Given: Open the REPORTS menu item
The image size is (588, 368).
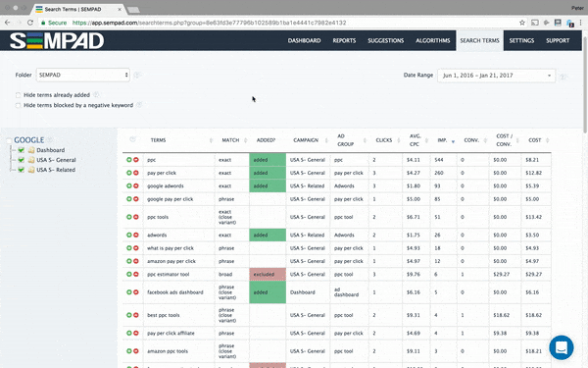Looking at the screenshot, I should [x=344, y=40].
